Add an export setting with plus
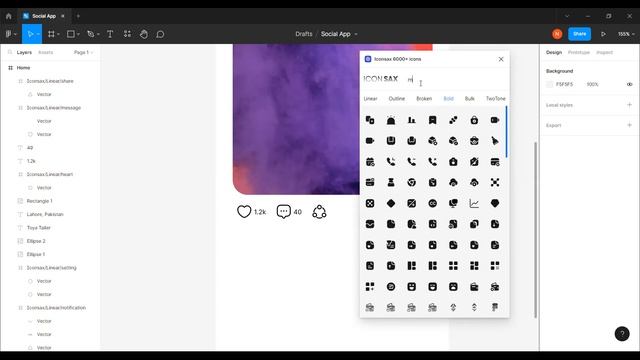The width and height of the screenshot is (640, 360). tap(629, 125)
